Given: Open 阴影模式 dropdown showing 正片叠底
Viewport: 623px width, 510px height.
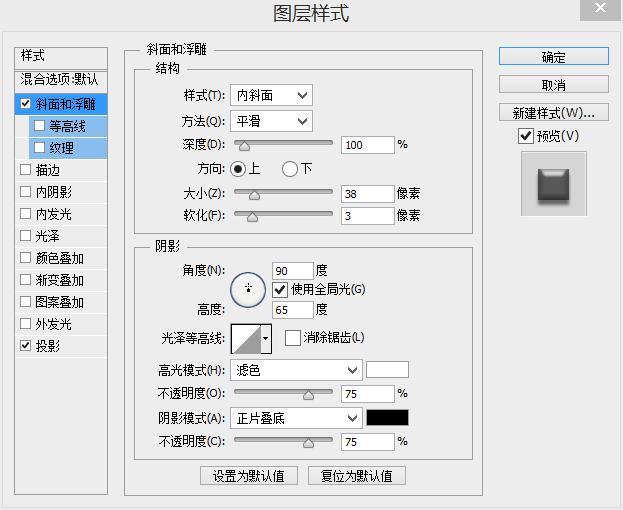Looking at the screenshot, I should point(296,418).
